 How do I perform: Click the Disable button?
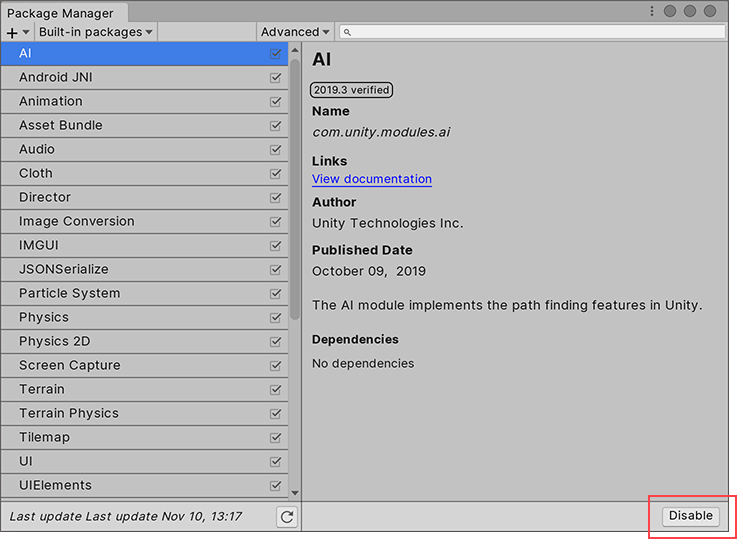click(690, 516)
